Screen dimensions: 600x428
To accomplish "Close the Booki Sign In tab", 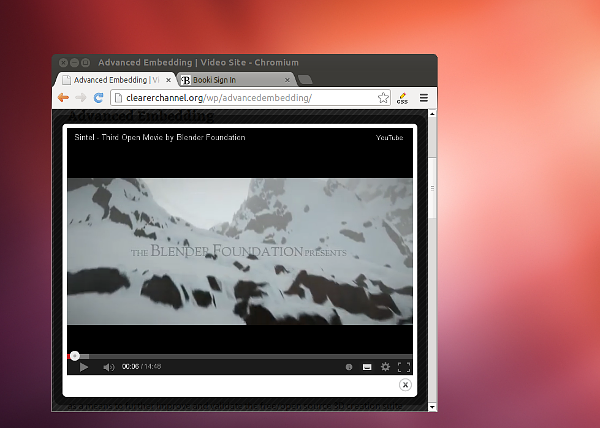I will coord(288,79).
